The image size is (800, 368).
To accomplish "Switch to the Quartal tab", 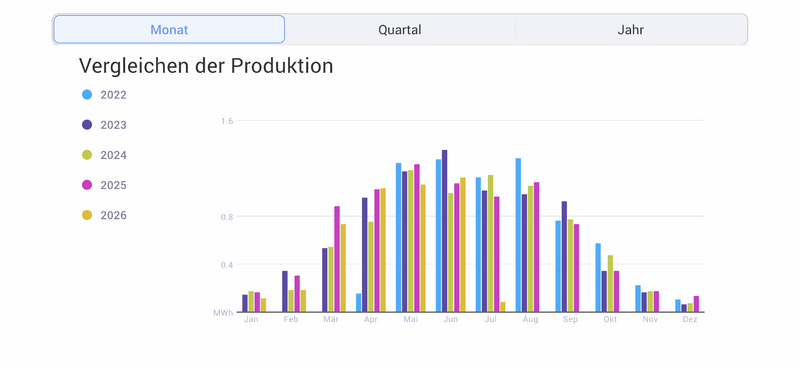I will [x=399, y=30].
